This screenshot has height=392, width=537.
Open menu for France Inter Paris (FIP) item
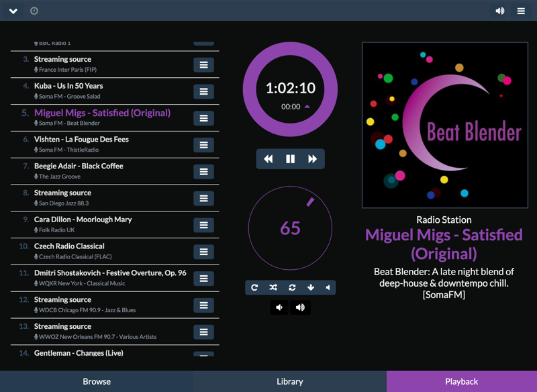coord(204,64)
